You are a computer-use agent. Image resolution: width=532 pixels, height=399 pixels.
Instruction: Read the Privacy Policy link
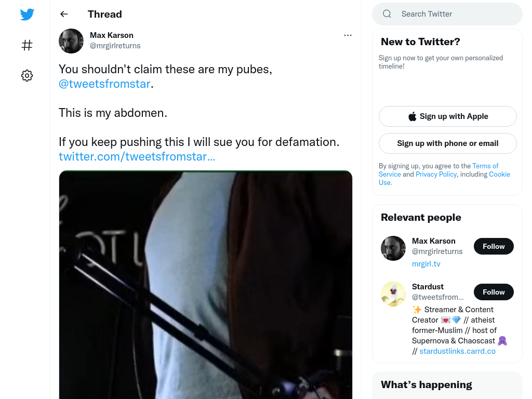(x=436, y=174)
